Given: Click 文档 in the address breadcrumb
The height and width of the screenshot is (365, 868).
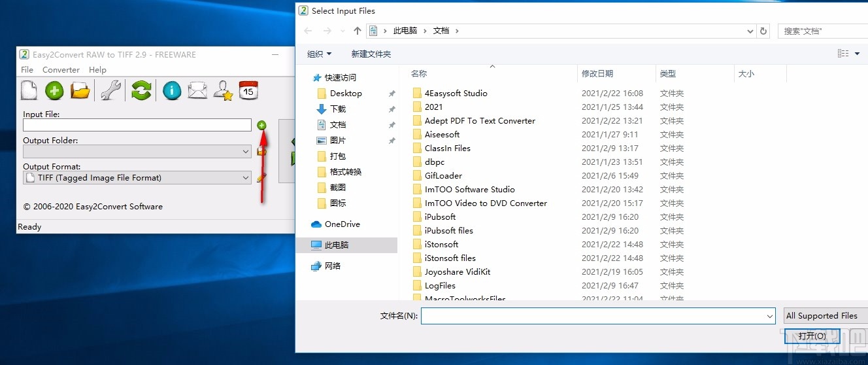Looking at the screenshot, I should click(441, 31).
